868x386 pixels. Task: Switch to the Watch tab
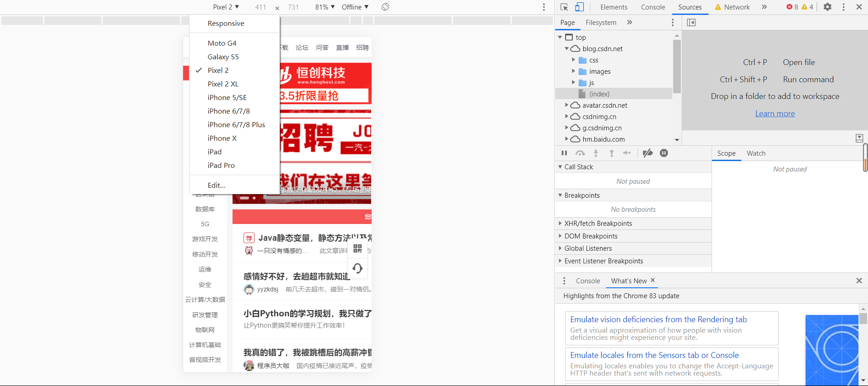click(x=756, y=153)
